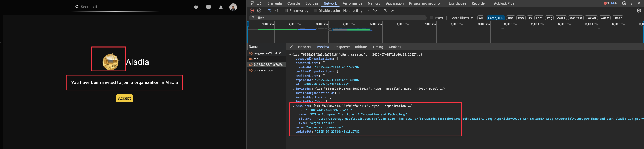The image size is (644, 149).
Task: Toggle the CSS filter
Action: click(521, 18)
